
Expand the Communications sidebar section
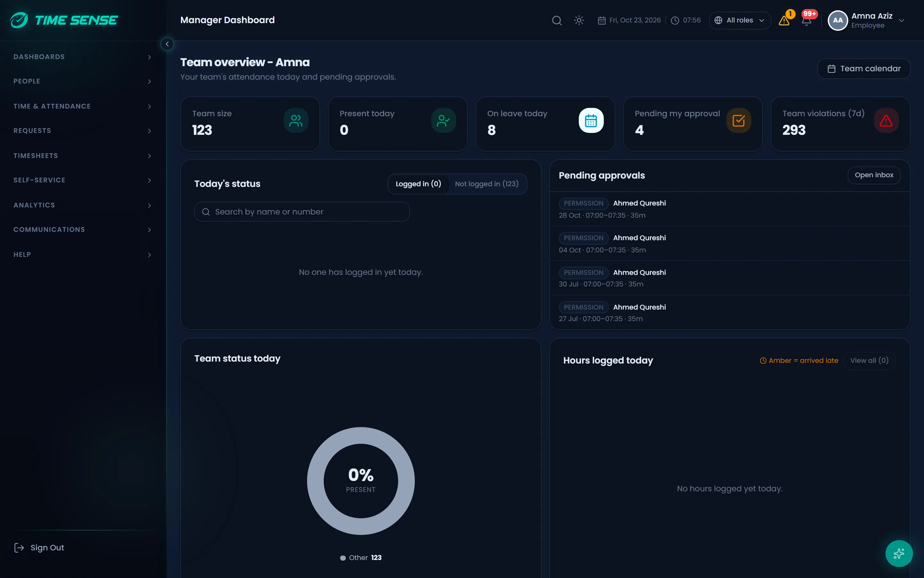(x=82, y=230)
